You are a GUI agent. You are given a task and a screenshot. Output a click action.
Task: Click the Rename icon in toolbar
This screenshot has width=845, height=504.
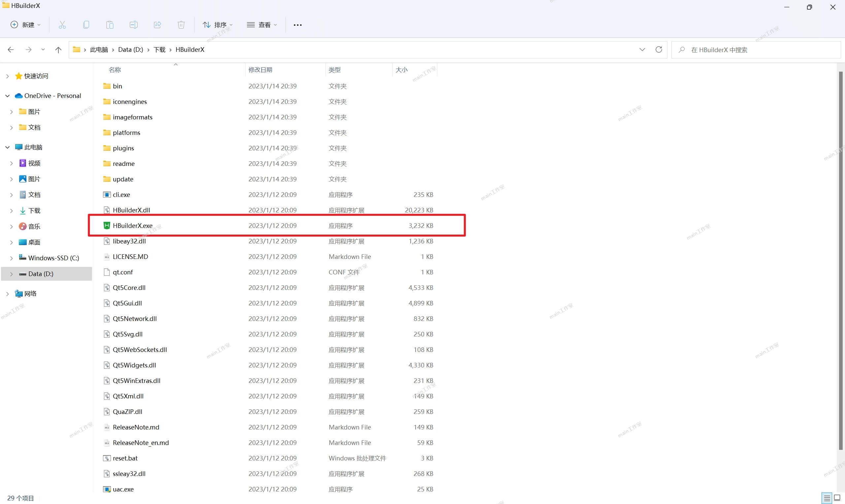coord(134,25)
